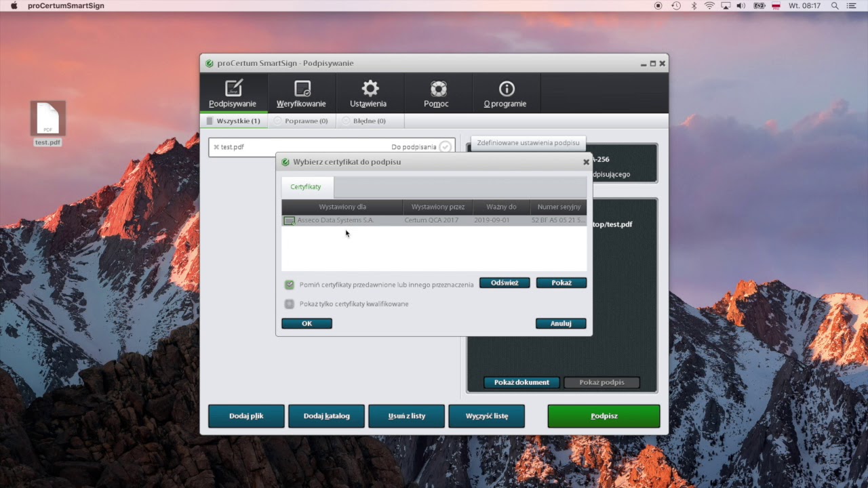Click the battery status icon

(x=758, y=5)
